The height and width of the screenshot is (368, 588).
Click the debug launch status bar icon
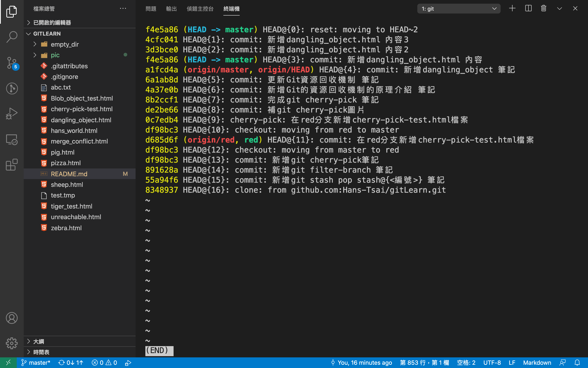128,363
